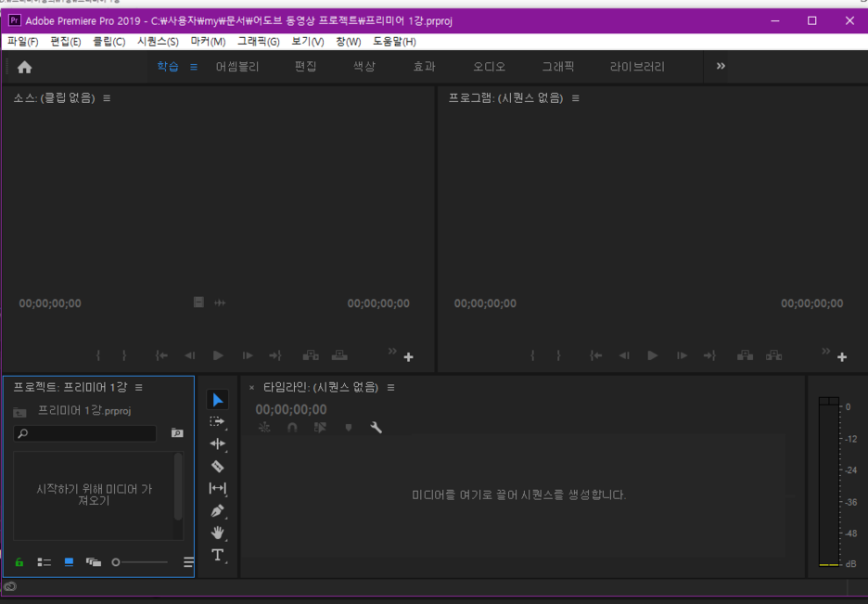The width and height of the screenshot is (868, 604).
Task: Open the 시퀀스(S) menu
Action: (158, 42)
